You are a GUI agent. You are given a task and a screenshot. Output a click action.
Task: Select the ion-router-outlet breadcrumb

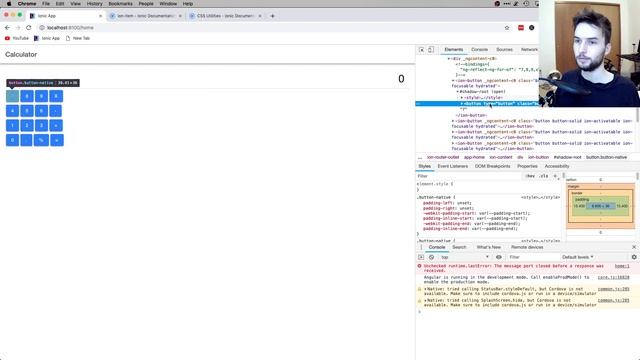click(x=443, y=158)
